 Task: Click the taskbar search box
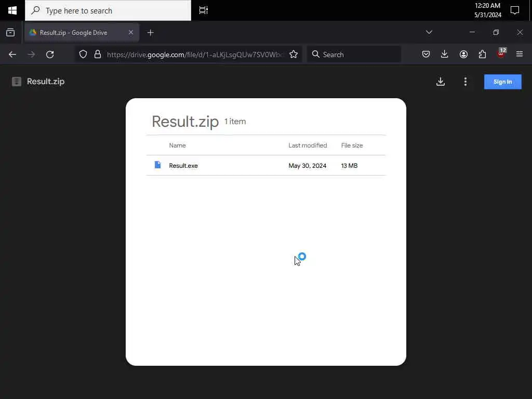[x=108, y=10]
